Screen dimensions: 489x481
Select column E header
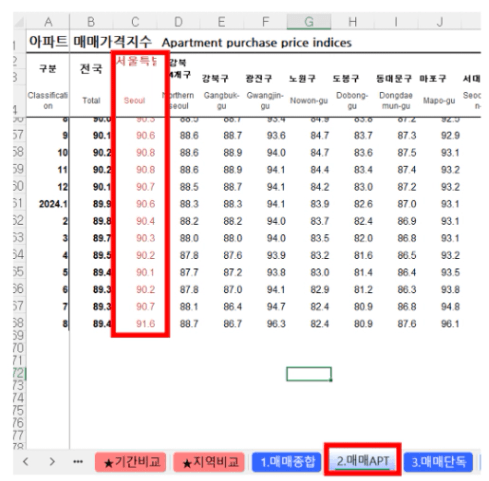[x=221, y=22]
